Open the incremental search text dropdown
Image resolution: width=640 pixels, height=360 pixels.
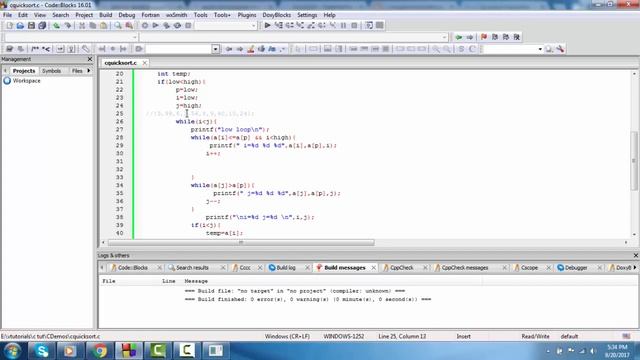(216, 49)
